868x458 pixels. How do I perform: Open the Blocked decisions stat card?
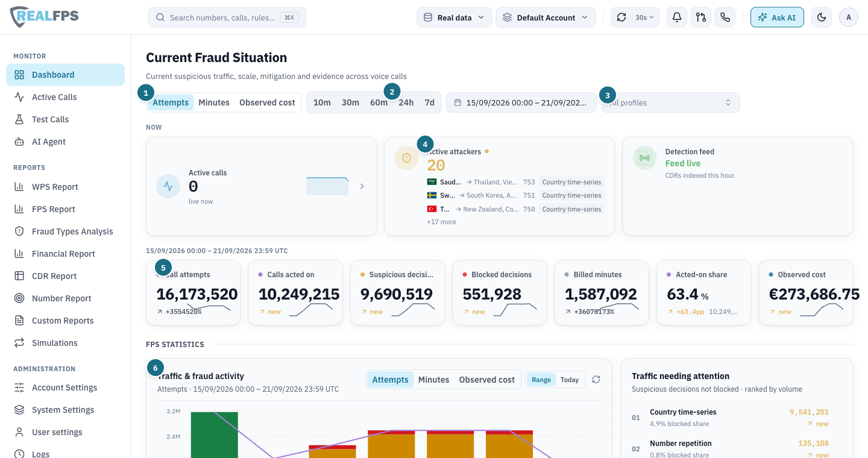(x=500, y=293)
